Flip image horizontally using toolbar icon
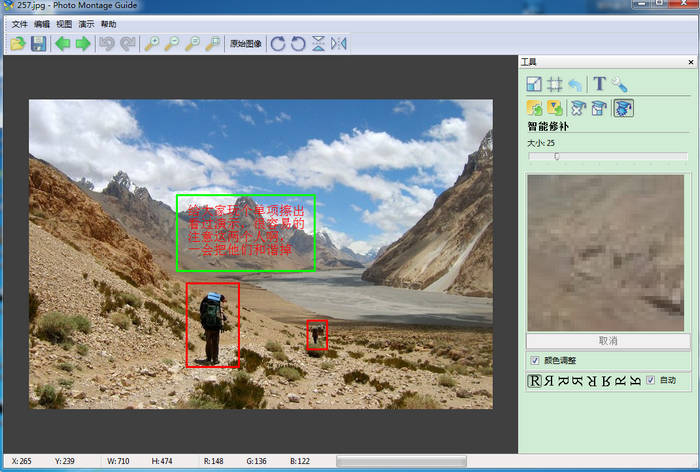700x472 pixels. [x=339, y=43]
